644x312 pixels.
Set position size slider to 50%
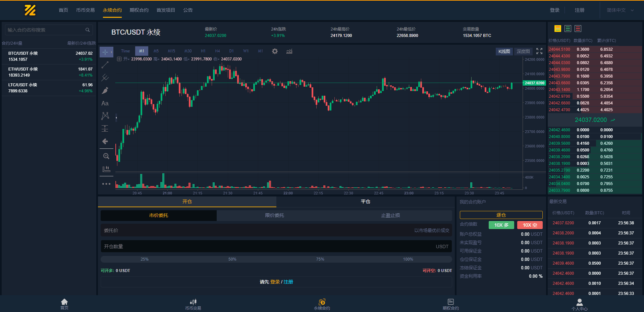[232, 259]
